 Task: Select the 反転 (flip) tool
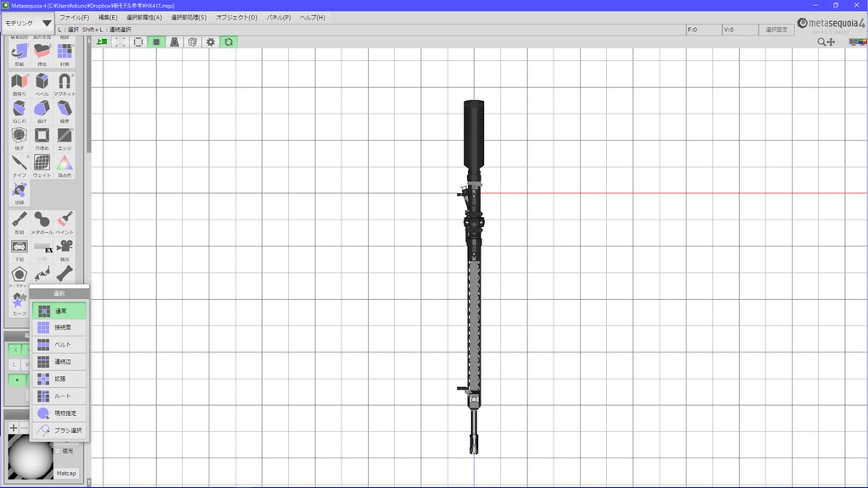tap(19, 54)
